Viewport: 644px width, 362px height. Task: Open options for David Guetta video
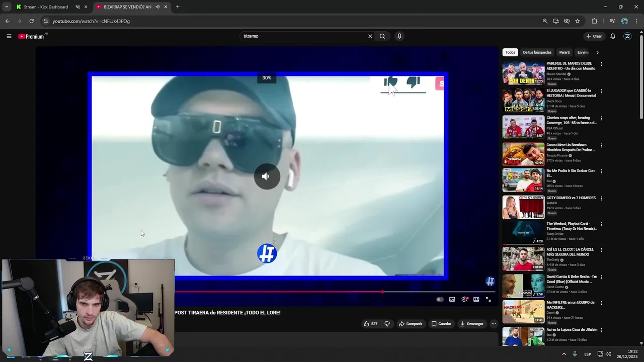click(601, 278)
